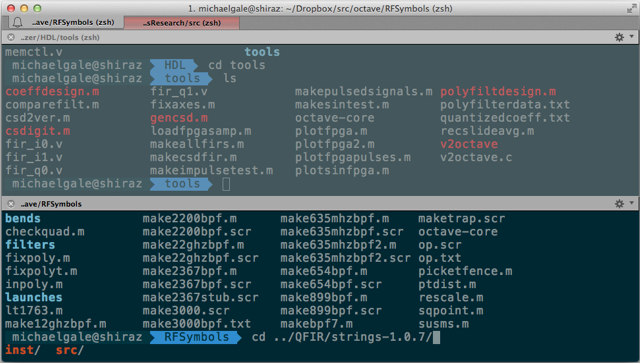Click the red executable v2octave
The image size is (640, 363).
(x=469, y=144)
